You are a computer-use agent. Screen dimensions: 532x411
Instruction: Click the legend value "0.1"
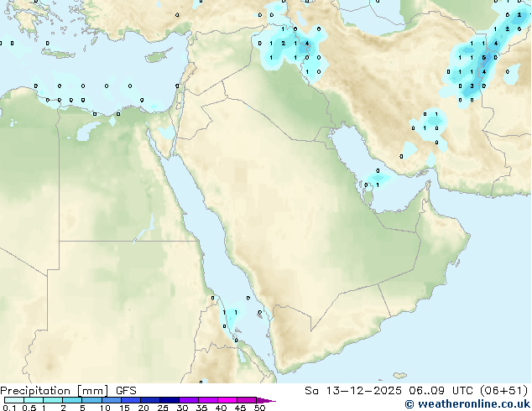[x=9, y=408]
